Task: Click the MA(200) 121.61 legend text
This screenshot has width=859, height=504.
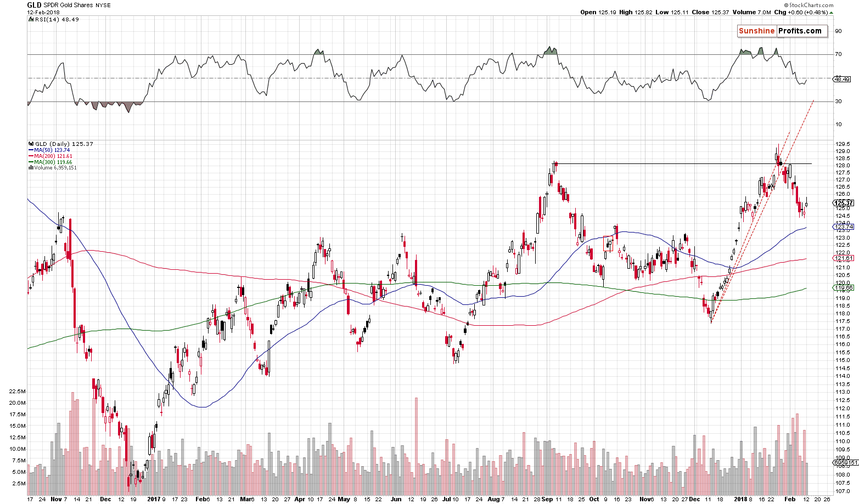Action: click(x=53, y=156)
